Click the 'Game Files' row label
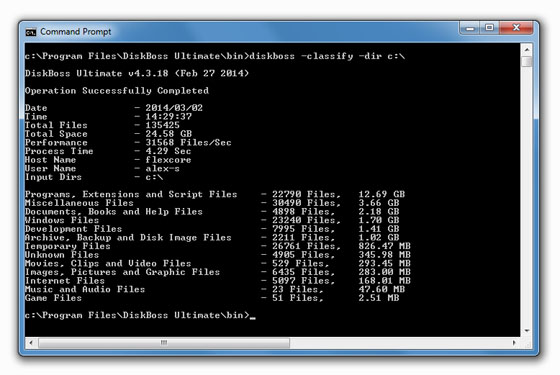Viewport: 560px width, 375px height. tap(53, 298)
